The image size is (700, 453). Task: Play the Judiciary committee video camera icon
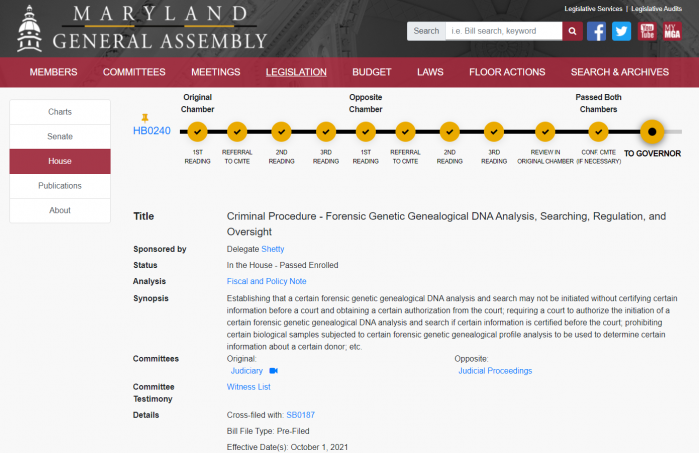coord(274,371)
